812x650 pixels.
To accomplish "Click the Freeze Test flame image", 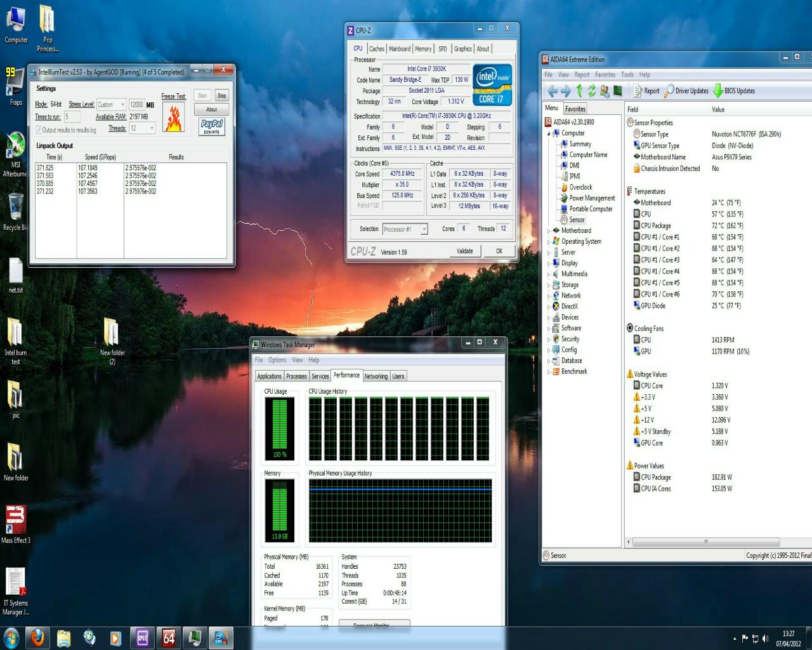I will (173, 117).
